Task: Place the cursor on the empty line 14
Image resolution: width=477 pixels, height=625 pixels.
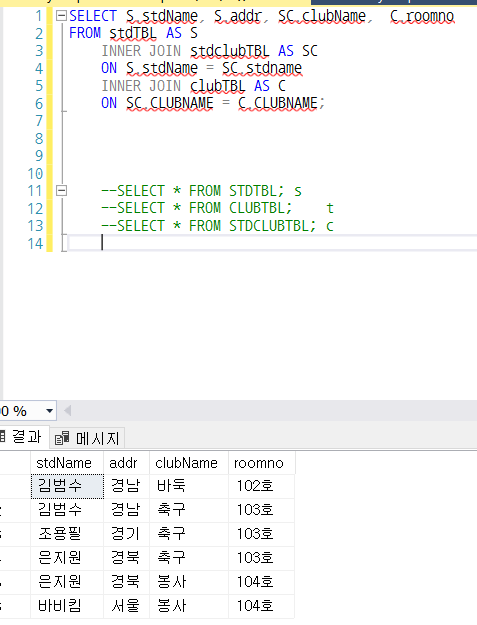Action: (273, 243)
